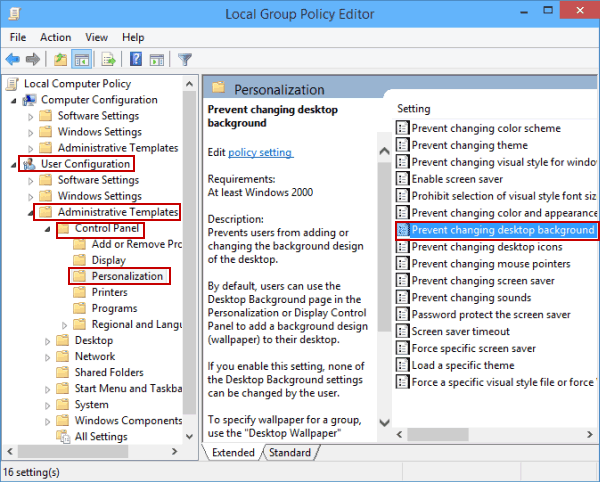The height and width of the screenshot is (482, 600).
Task: Click the Personalization header folder icon
Action: coord(218,88)
